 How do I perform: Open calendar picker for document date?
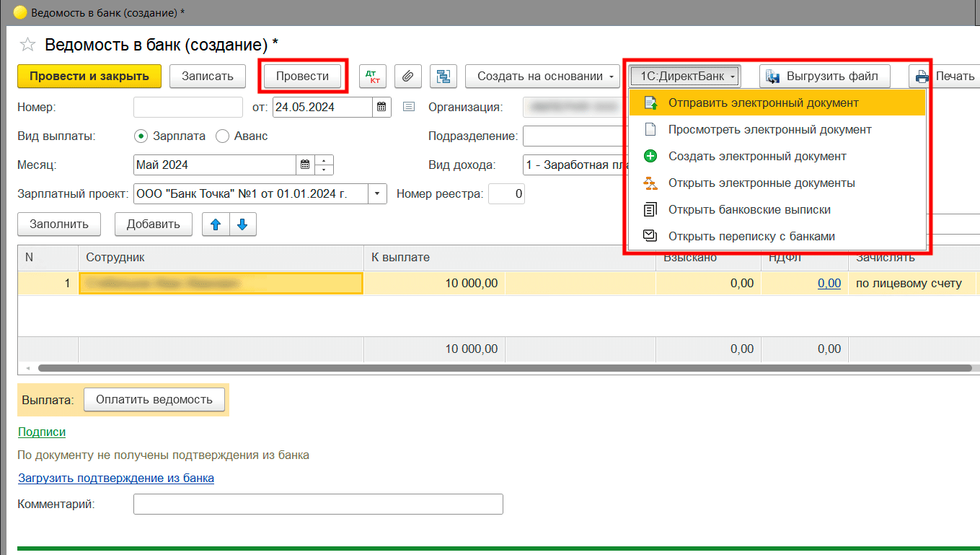click(x=381, y=108)
